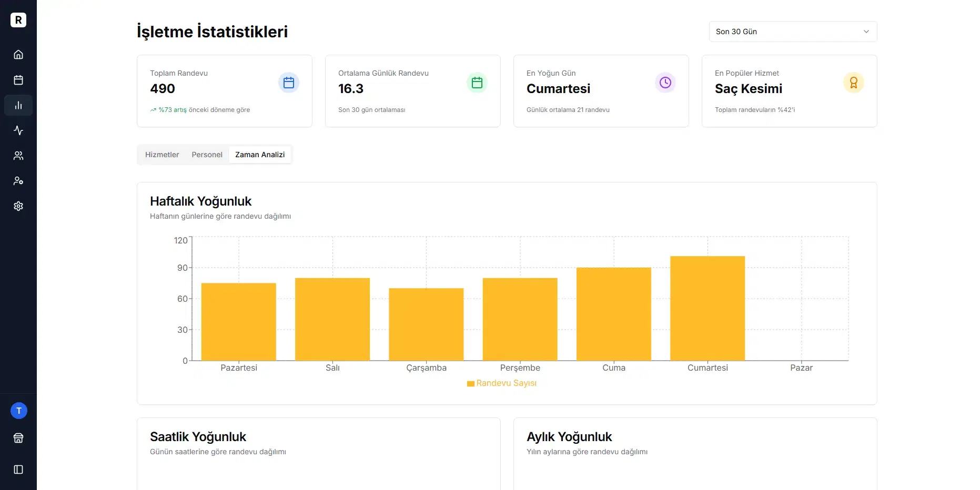This screenshot has height=490, width=980.
Task: Click the Perşembe bar in the chart
Action: pyautogui.click(x=520, y=319)
